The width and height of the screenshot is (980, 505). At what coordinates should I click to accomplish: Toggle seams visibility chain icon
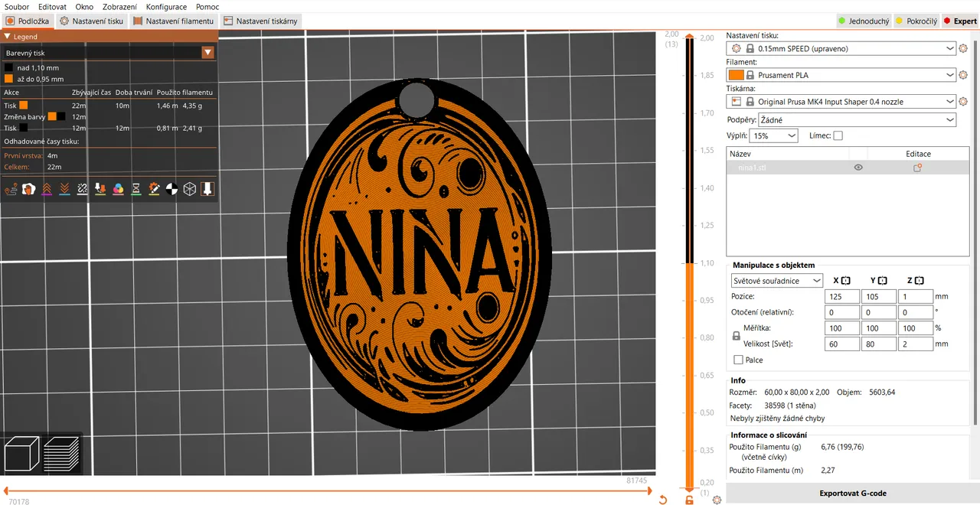pyautogui.click(x=83, y=188)
